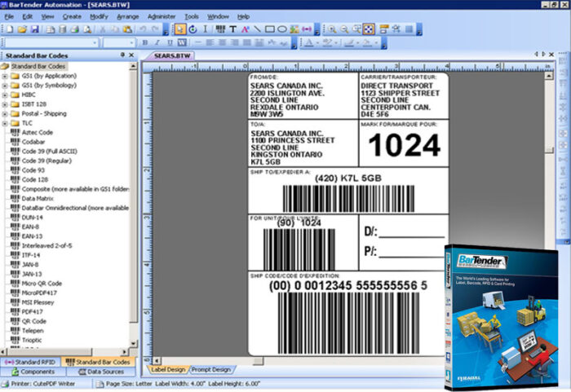Image resolution: width=571 pixels, height=392 pixels.
Task: Switch to the Standard RFID panel
Action: coord(33,361)
